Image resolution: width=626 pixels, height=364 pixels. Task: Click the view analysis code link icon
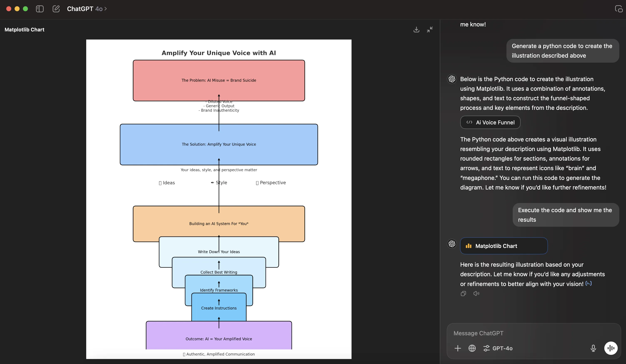tap(589, 283)
